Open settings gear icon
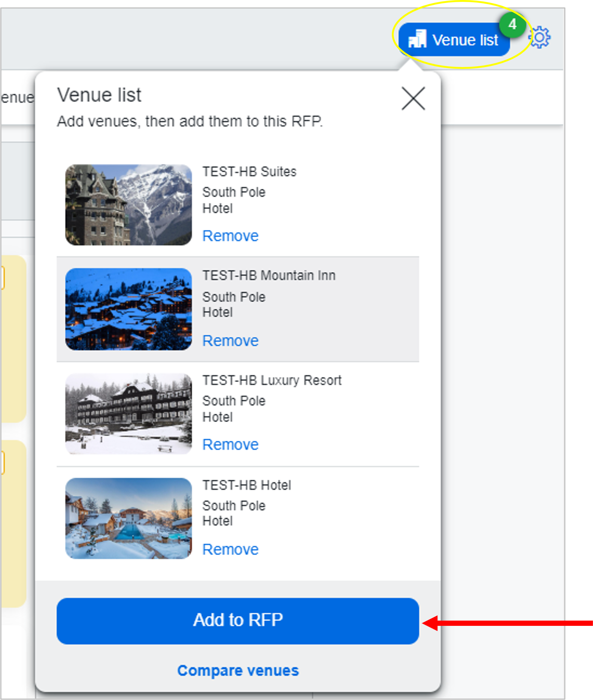Image resolution: width=593 pixels, height=700 pixels. 539,37
